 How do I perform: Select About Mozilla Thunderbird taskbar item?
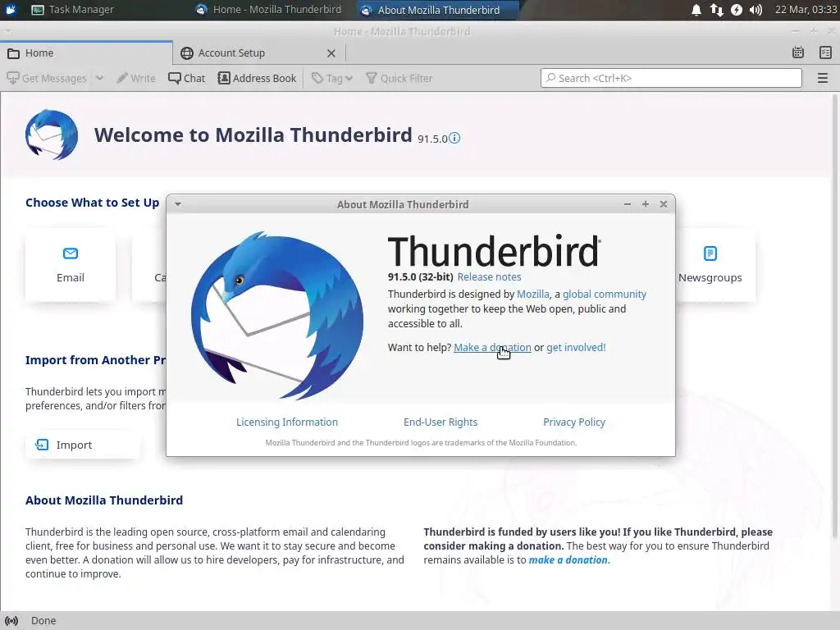click(x=438, y=10)
